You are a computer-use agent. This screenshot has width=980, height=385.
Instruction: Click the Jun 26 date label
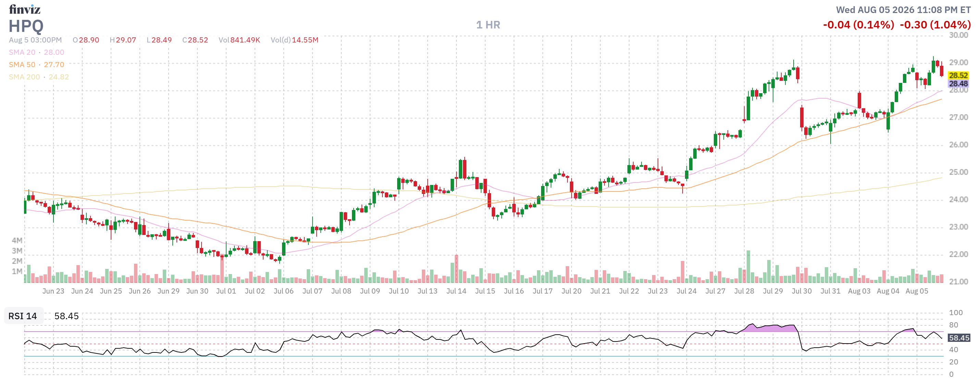point(139,291)
